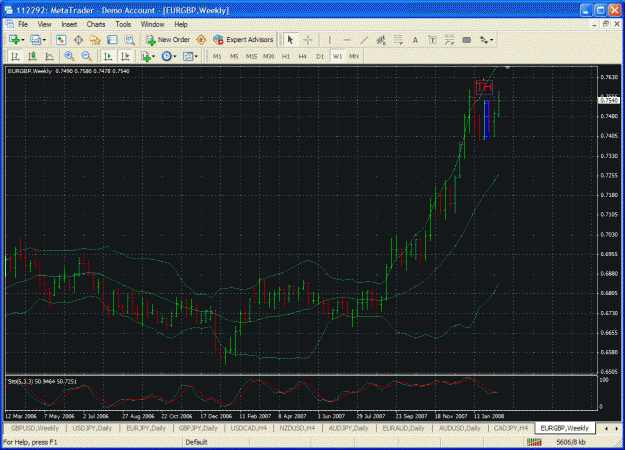Switch chart to Line Chart mode

pyautogui.click(x=49, y=56)
